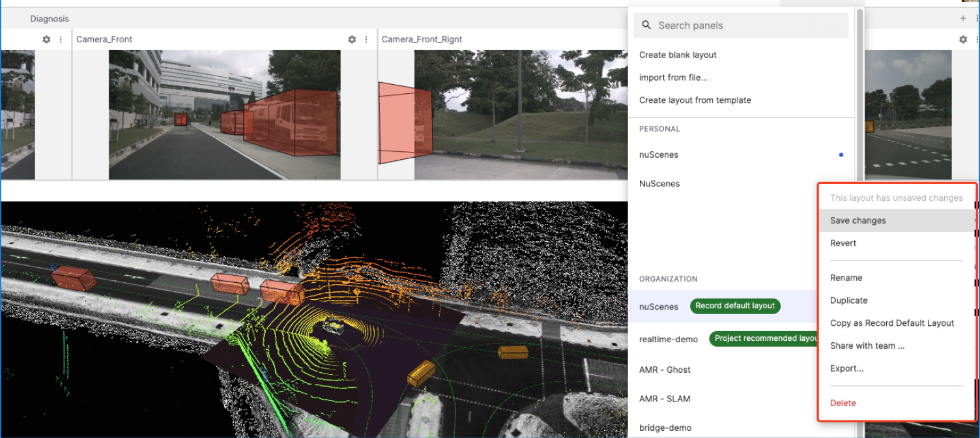Click the Camera_Front_Right image view

click(x=503, y=115)
